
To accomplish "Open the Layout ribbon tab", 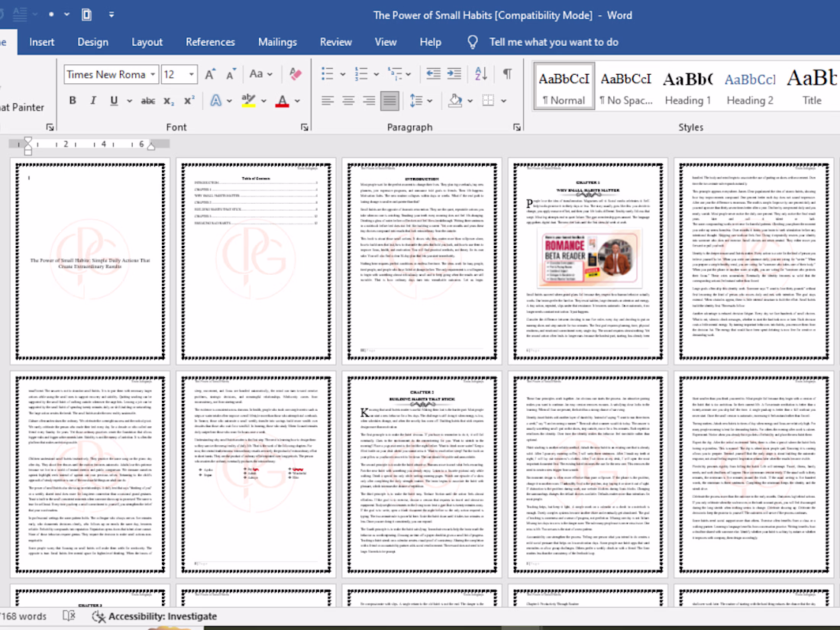I will (x=147, y=42).
